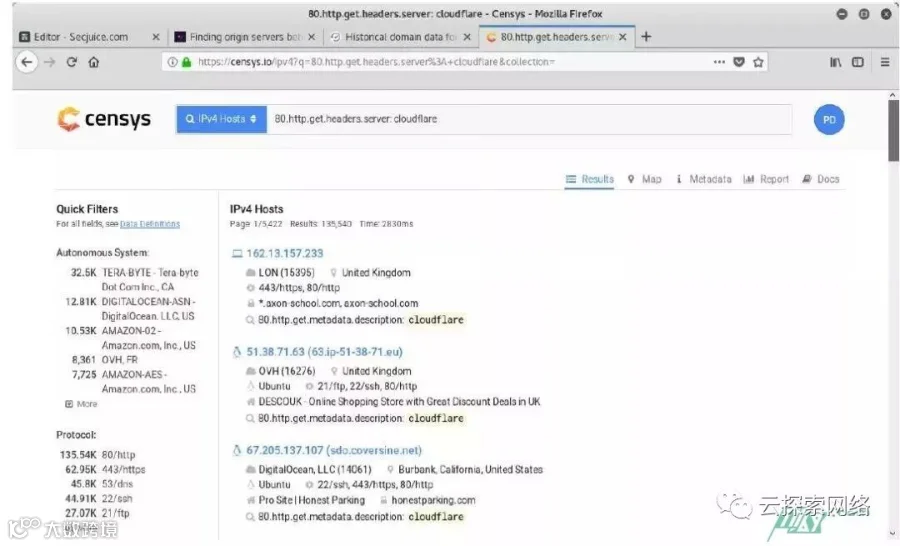Close the Editor - Secjuice.com tab
This screenshot has height=546, width=900.
[156, 37]
